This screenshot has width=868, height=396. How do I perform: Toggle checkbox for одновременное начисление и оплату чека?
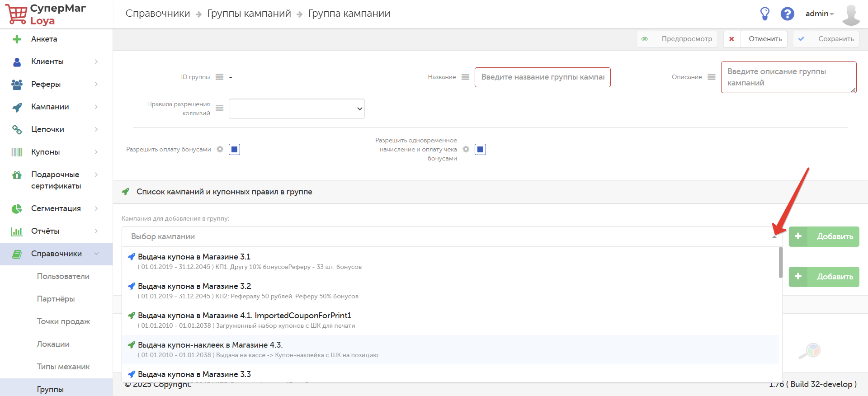point(480,149)
